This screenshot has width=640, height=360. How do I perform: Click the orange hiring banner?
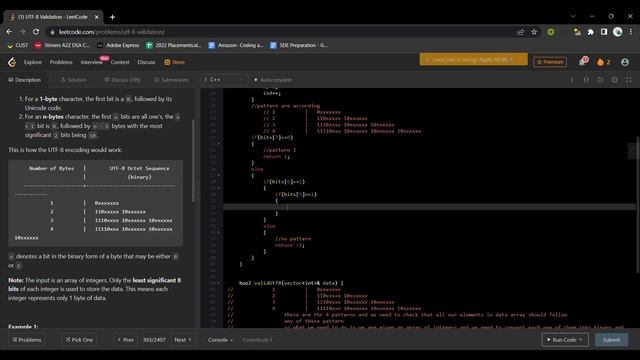(x=473, y=60)
